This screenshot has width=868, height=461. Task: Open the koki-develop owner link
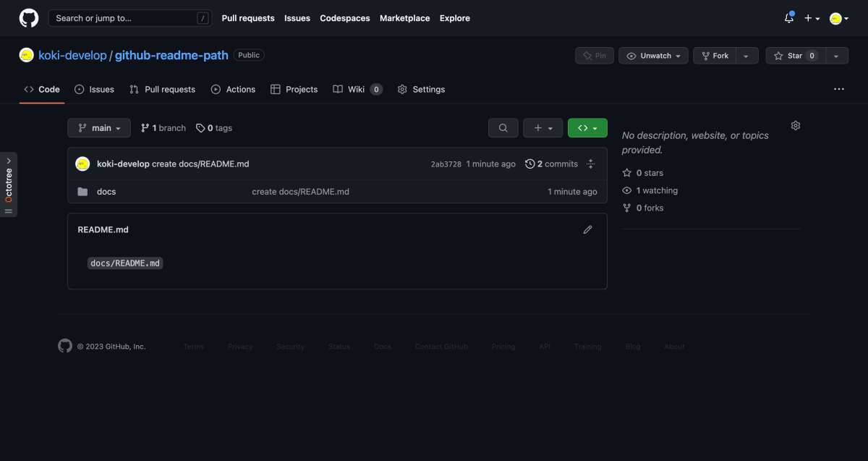click(72, 55)
